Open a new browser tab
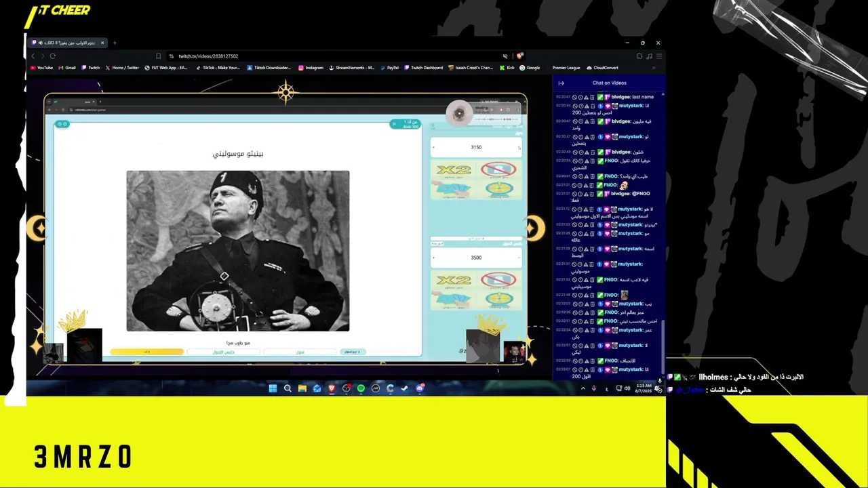Viewport: 868px width, 488px height. click(115, 43)
